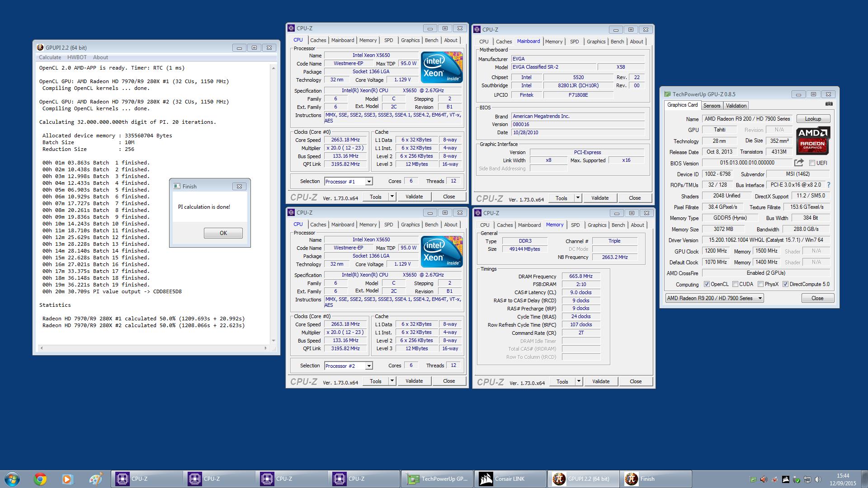Expand Tools arrow in Mainboard CPU-Z window
Screen dimensions: 868x488
[x=578, y=198]
